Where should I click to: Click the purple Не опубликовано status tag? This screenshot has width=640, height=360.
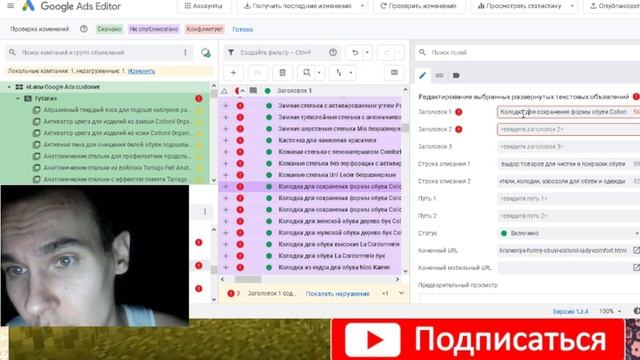[154, 29]
